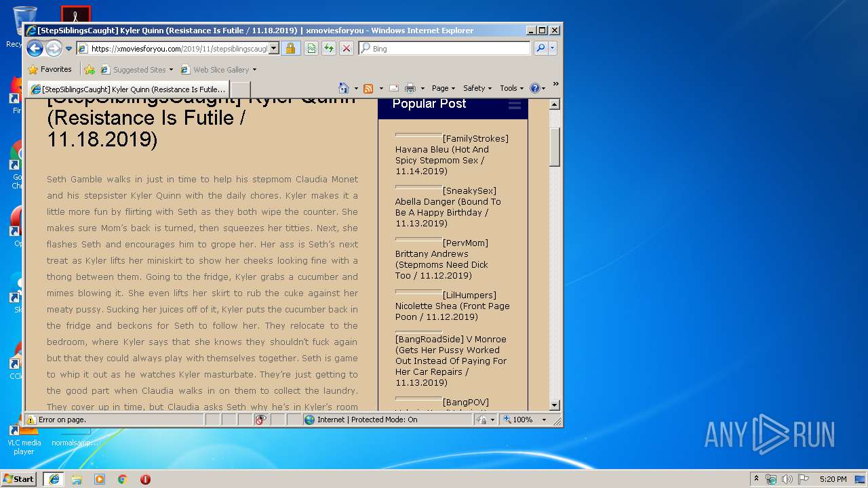The width and height of the screenshot is (868, 488).
Task: Open the status bar security lock dropdown
Action: click(485, 420)
